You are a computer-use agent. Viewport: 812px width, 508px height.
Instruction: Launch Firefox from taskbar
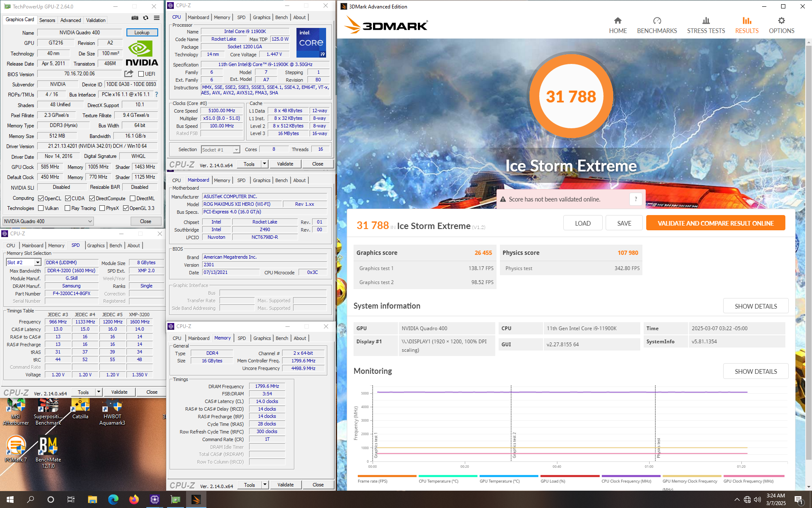(x=134, y=500)
